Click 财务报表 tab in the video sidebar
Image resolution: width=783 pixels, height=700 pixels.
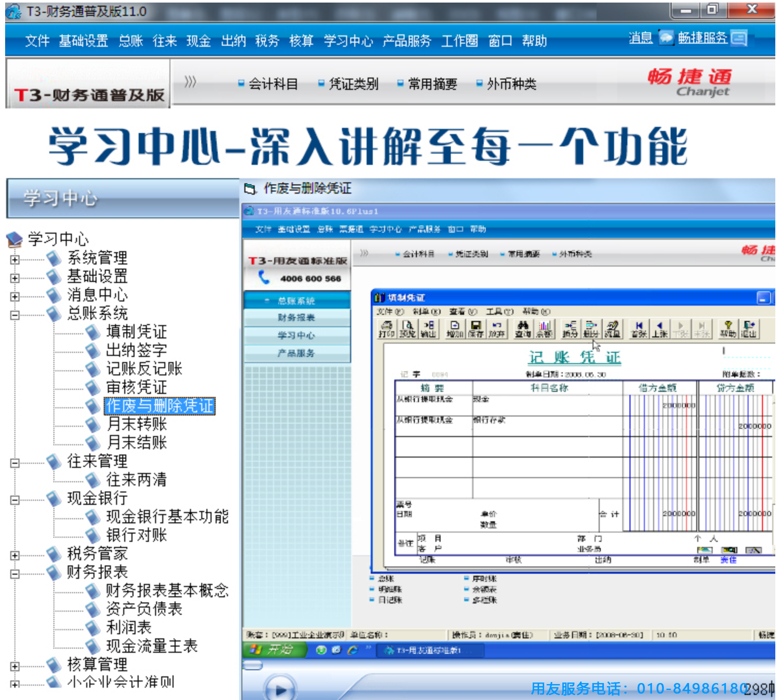(297, 318)
